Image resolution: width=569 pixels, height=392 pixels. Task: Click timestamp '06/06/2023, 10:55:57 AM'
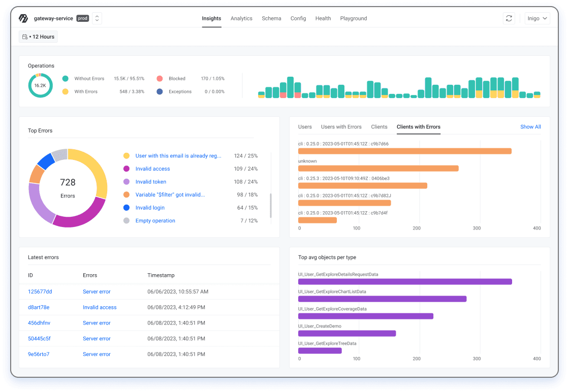(178, 291)
